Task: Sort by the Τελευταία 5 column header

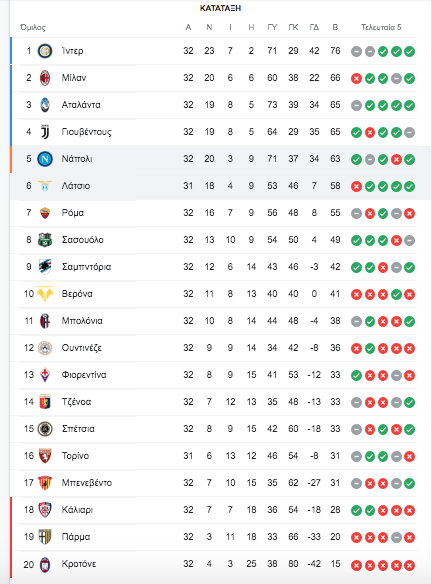Action: click(x=381, y=27)
